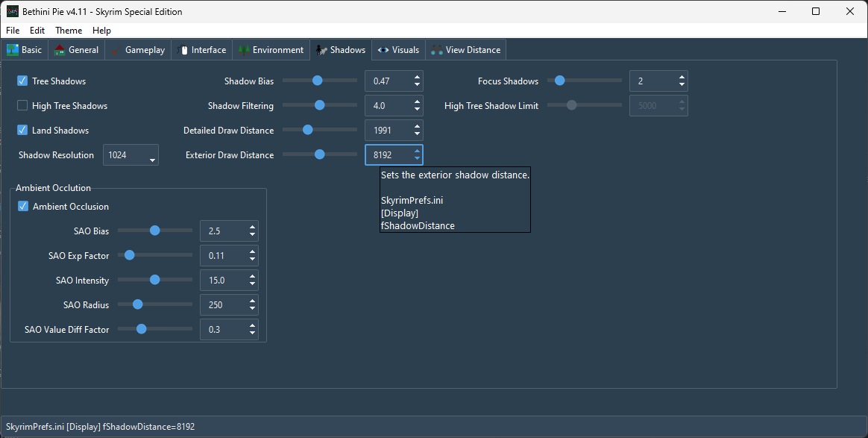Screen dimensions: 868x438
Task: Click the Visuals tab eye icon
Action: pos(383,50)
